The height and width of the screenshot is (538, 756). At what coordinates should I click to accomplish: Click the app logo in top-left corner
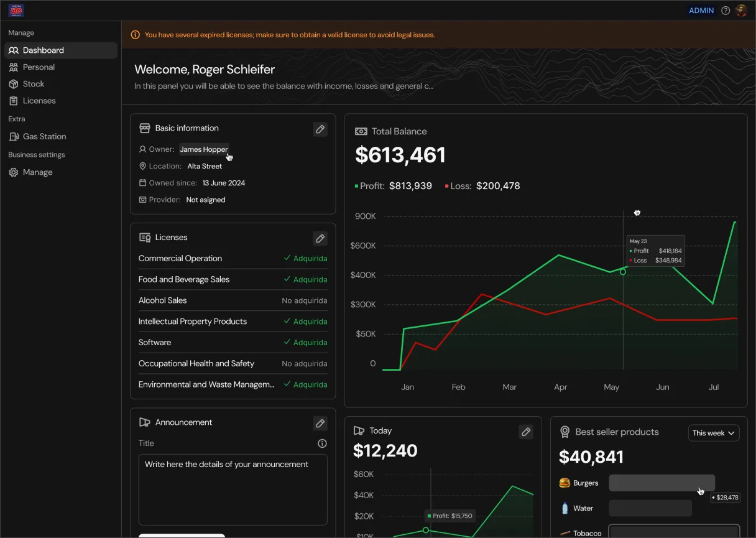click(x=16, y=11)
